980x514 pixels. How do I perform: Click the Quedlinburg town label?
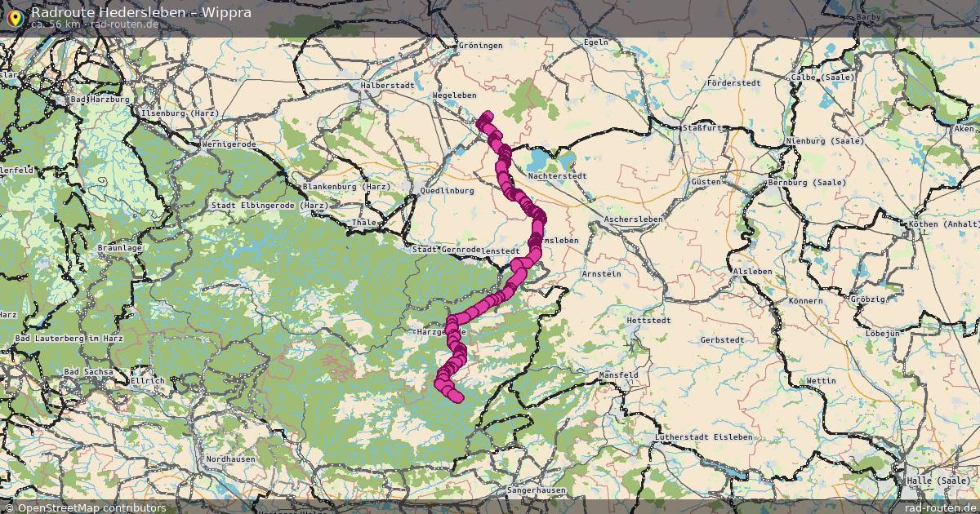pos(447,191)
